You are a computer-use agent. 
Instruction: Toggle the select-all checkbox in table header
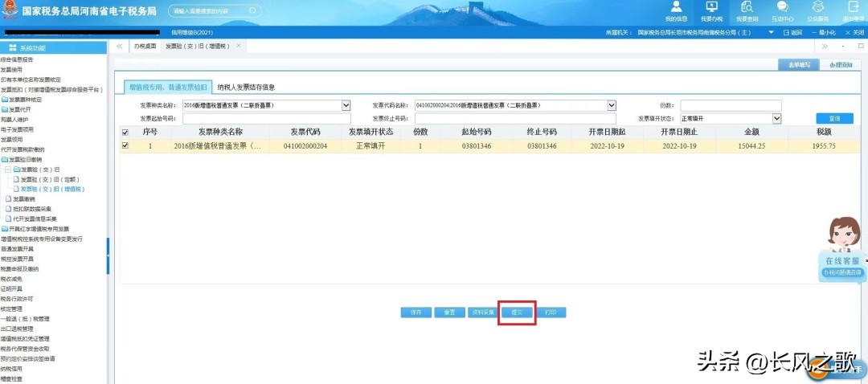tap(125, 132)
